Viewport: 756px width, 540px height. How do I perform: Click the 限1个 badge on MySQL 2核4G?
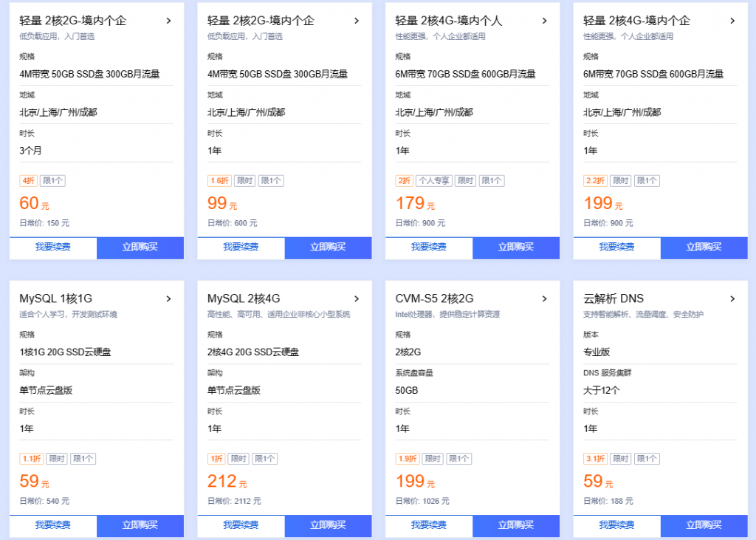point(264,458)
